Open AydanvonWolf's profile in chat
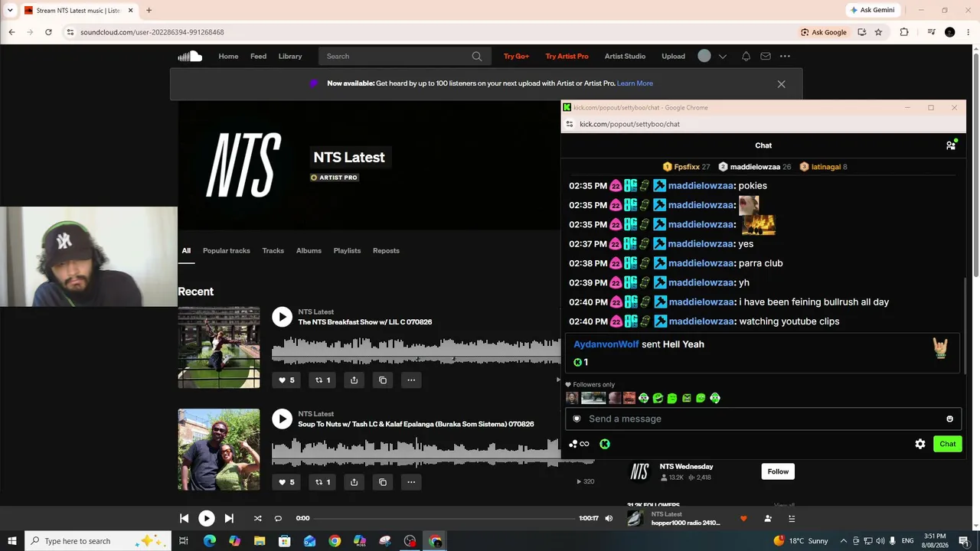Screen dimensions: 980x551 pyautogui.click(x=606, y=344)
